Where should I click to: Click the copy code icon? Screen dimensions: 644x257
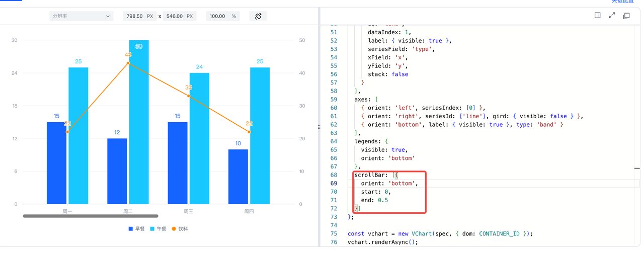pyautogui.click(x=626, y=16)
